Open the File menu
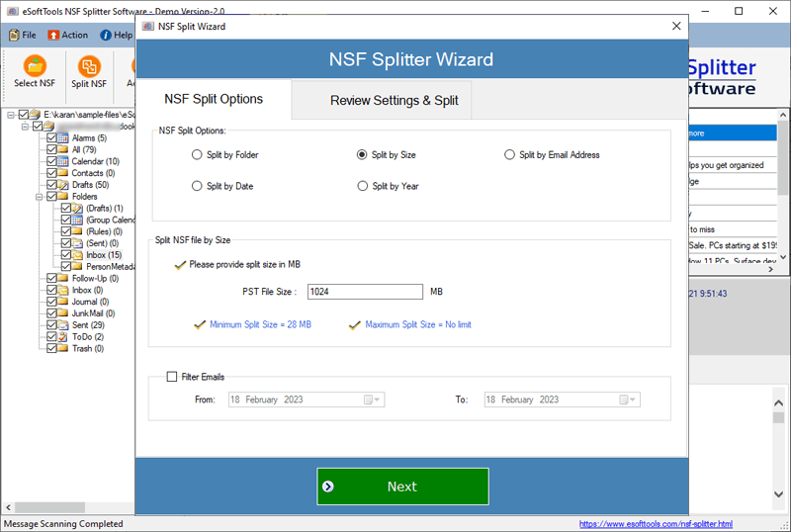 point(23,35)
